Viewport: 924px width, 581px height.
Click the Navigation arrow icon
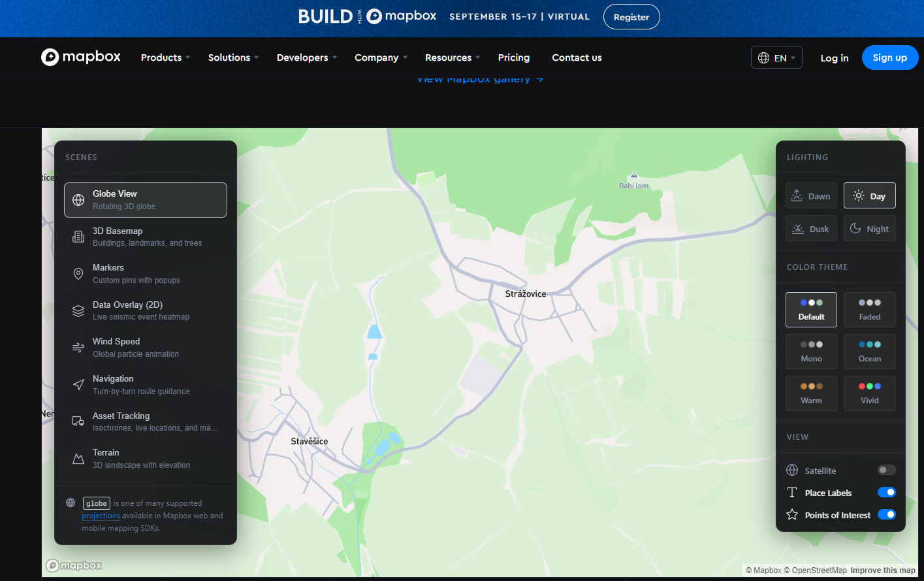pos(78,384)
